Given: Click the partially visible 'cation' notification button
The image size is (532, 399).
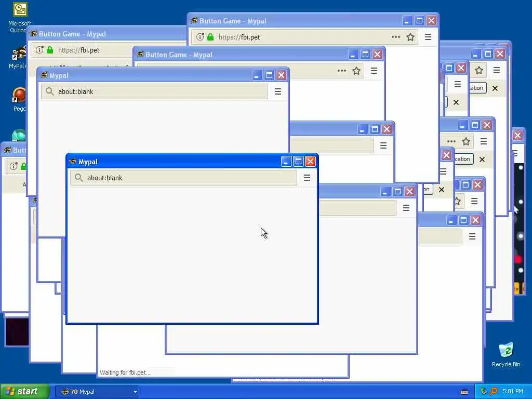Looking at the screenshot, I should [464, 159].
